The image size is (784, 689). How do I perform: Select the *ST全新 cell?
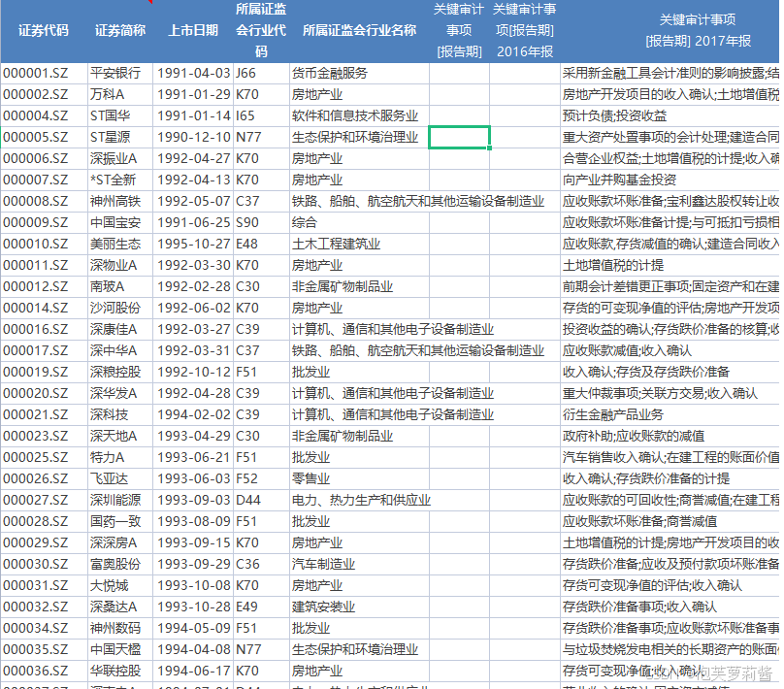click(120, 180)
